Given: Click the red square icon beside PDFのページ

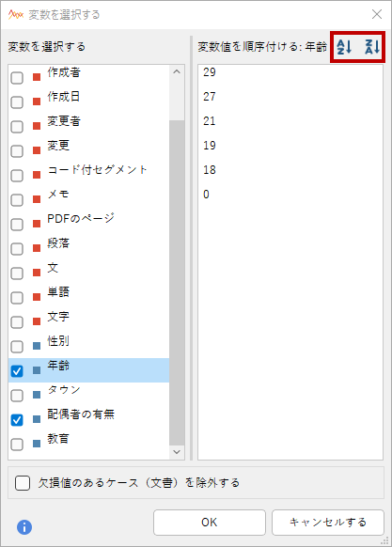Looking at the screenshot, I should tap(37, 224).
